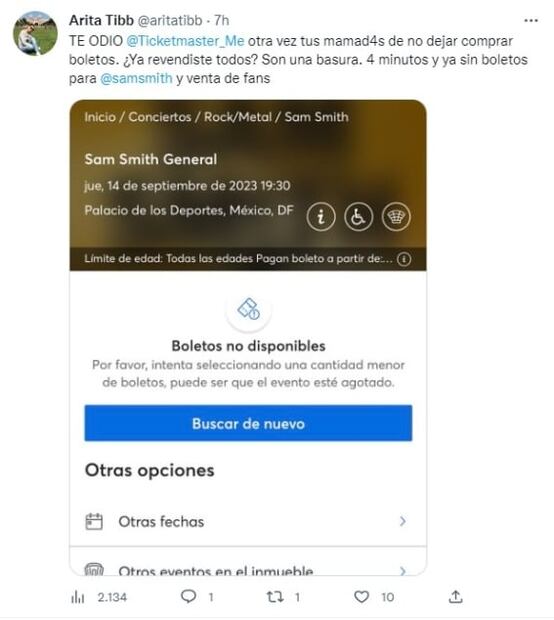Open the @Ticketmaster_Me mention link
The height and width of the screenshot is (620, 554).
click(185, 41)
